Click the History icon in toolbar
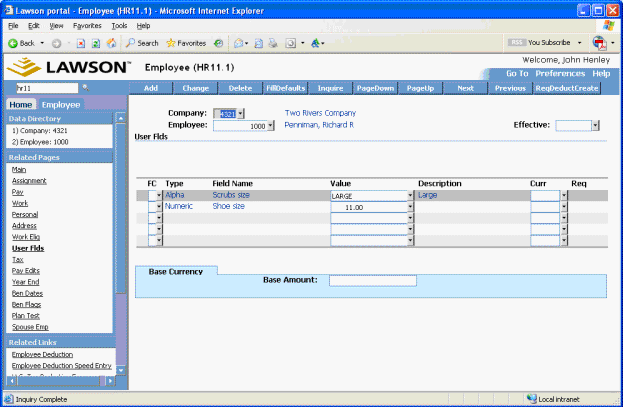The width and height of the screenshot is (623, 407). click(x=218, y=43)
